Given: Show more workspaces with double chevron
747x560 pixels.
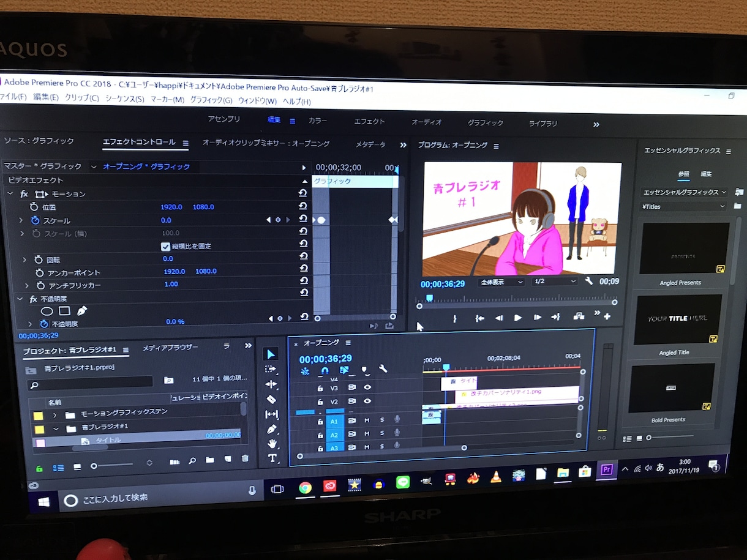Looking at the screenshot, I should click(596, 124).
